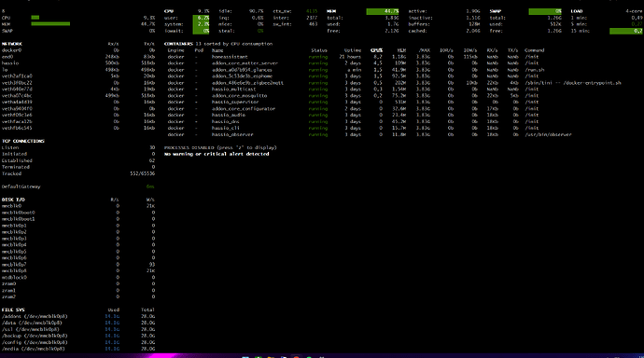Click the /usr/bin/observer command text

[548, 134]
